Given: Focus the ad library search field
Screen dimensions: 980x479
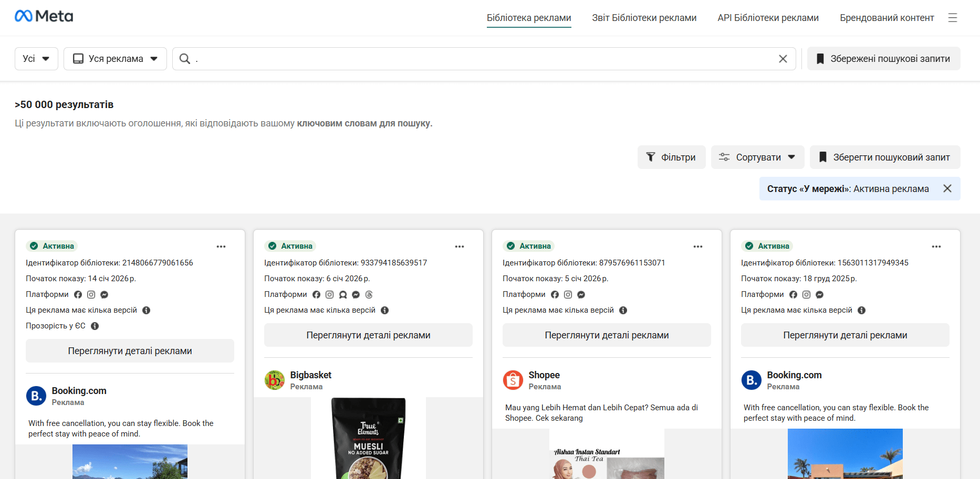Looking at the screenshot, I should click(483, 59).
